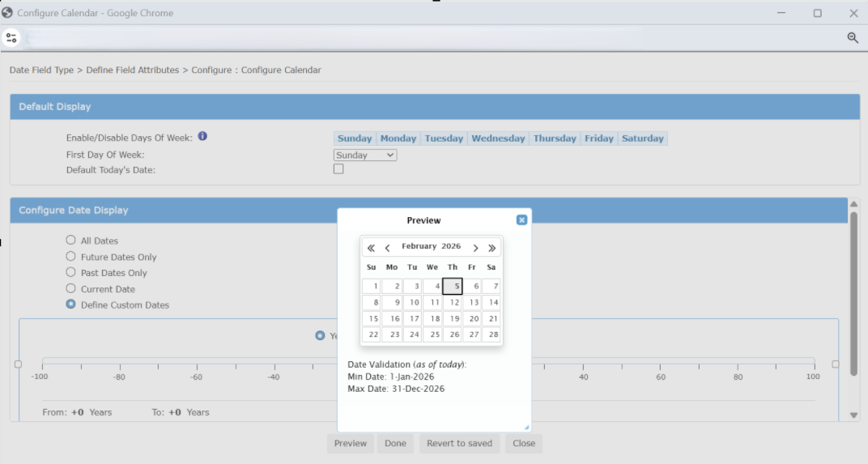Open site settings icon in address bar
The width and height of the screenshot is (868, 464).
[11, 37]
